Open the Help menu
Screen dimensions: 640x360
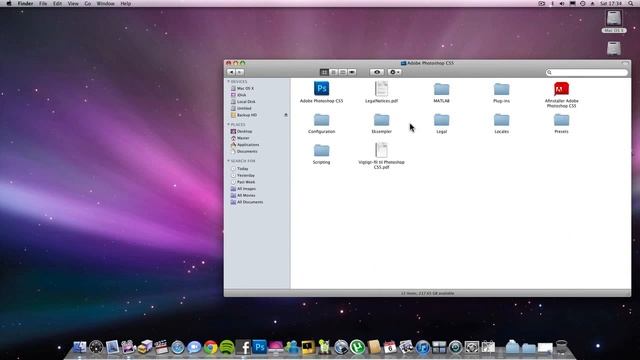coord(126,3)
